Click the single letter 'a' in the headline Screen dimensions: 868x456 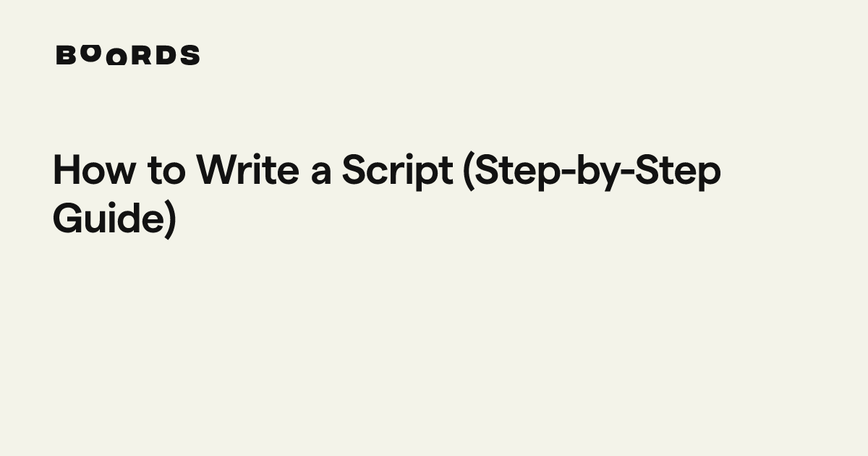[320, 174]
